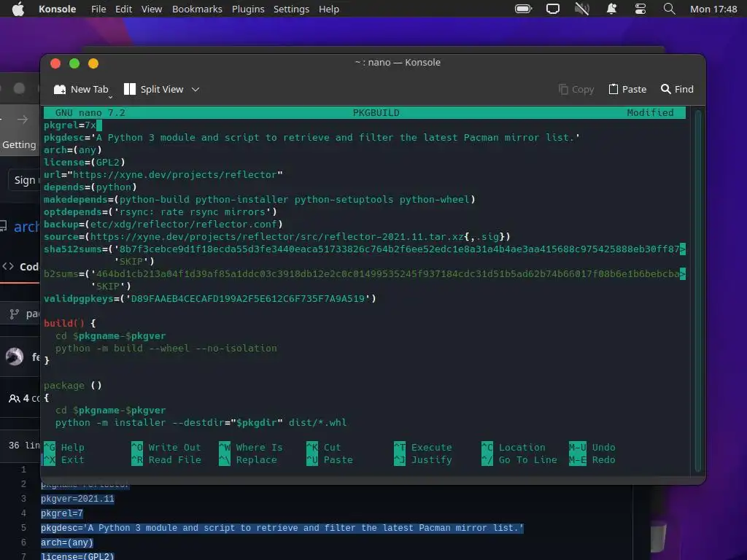Screen dimensions: 747x560
Task: Check the battery status icon
Action: tap(523, 9)
